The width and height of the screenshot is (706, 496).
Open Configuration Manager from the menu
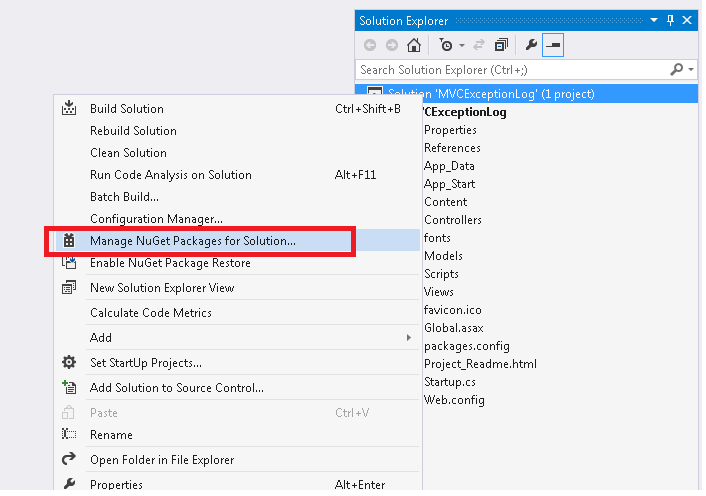156,219
